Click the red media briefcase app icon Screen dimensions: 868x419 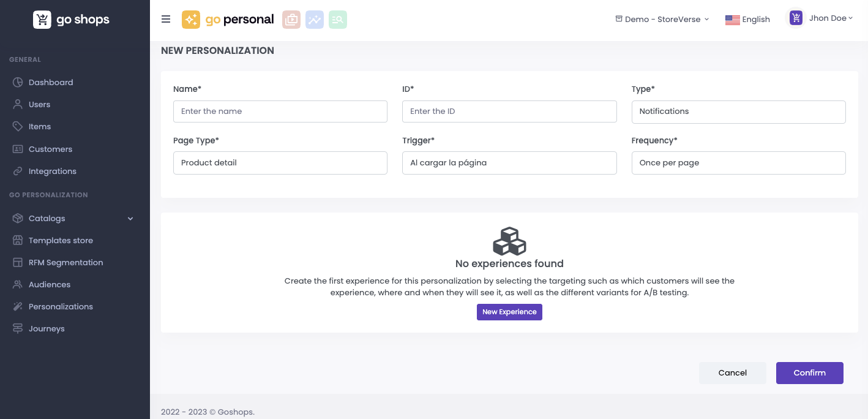point(291,20)
